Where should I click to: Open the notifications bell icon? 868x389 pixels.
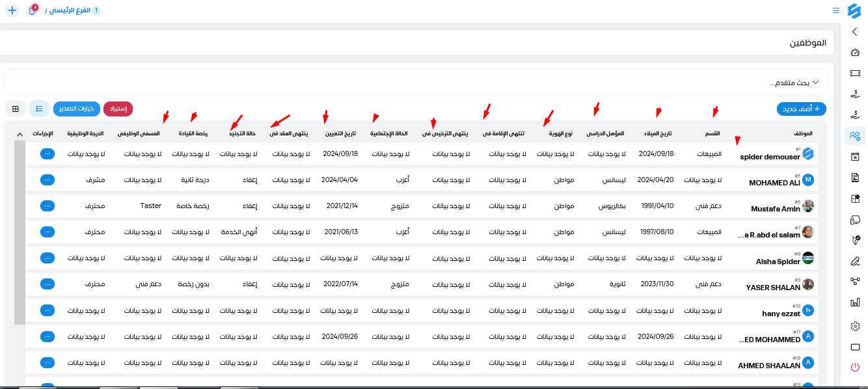tap(32, 11)
